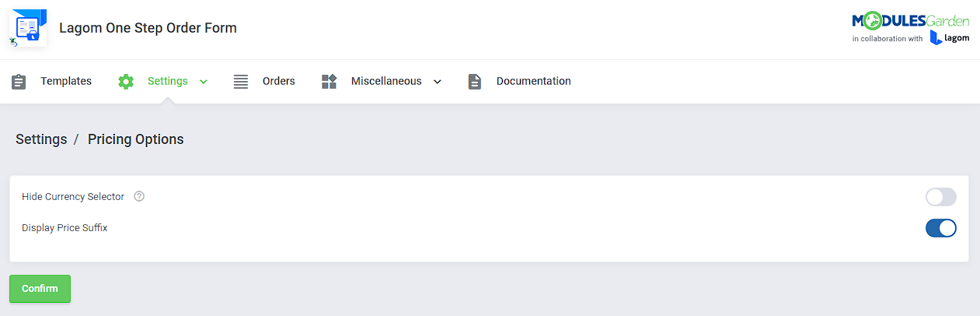Click the help icon beside Hide Currency Selector
The height and width of the screenshot is (316, 980).
[x=139, y=197]
